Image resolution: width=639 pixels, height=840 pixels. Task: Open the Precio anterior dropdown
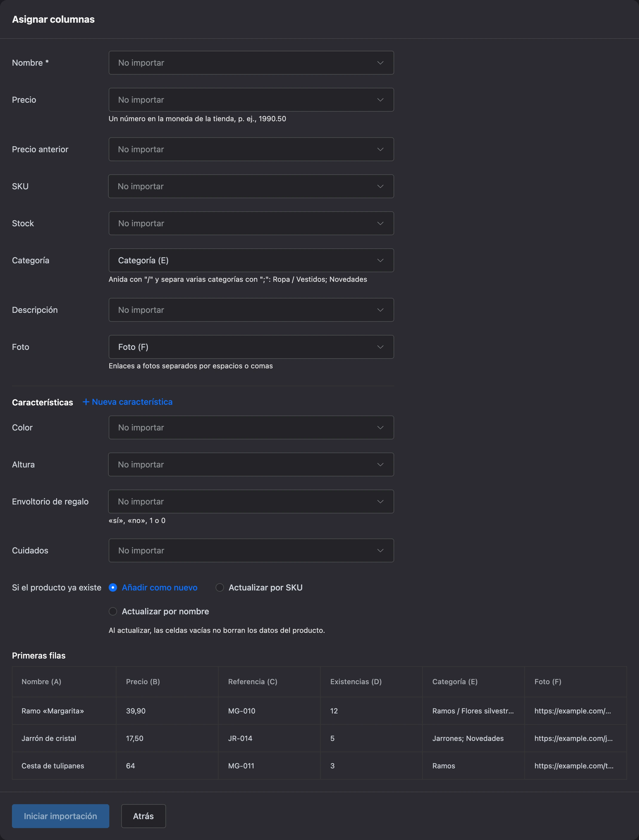(251, 149)
